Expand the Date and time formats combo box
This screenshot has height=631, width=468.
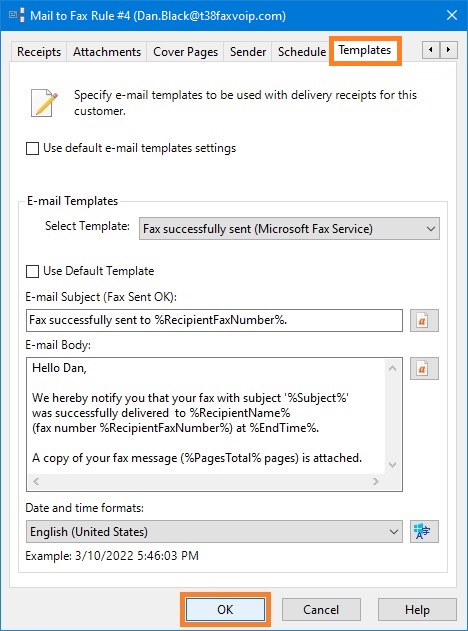pos(214,532)
